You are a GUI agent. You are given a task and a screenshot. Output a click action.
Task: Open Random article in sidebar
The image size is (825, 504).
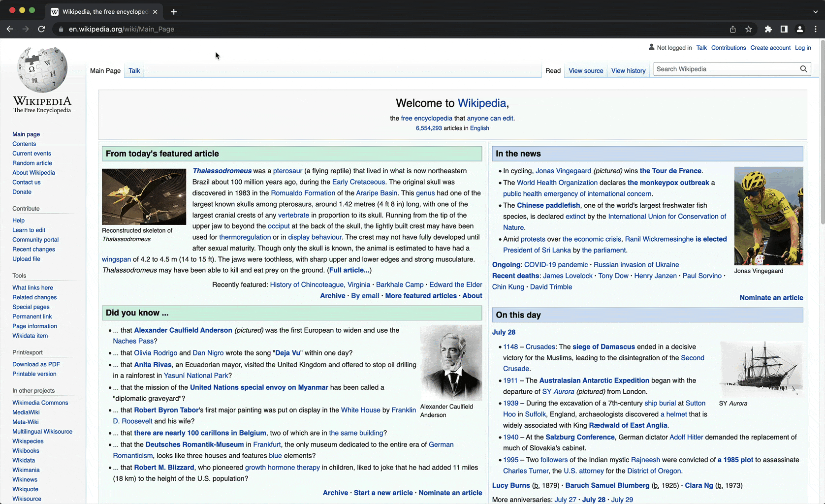[32, 163]
